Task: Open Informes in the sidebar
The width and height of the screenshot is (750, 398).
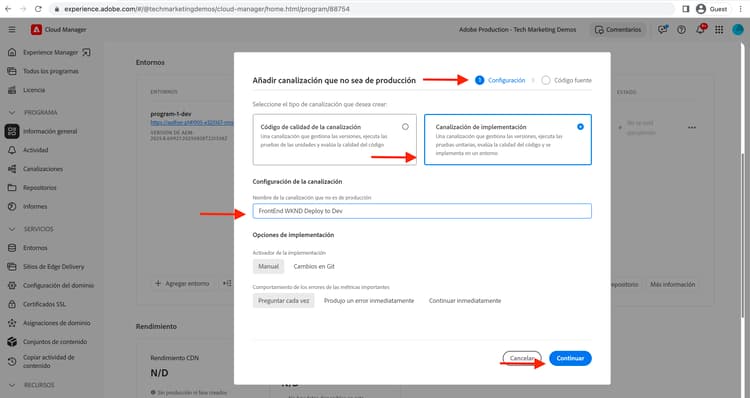Action: point(35,207)
